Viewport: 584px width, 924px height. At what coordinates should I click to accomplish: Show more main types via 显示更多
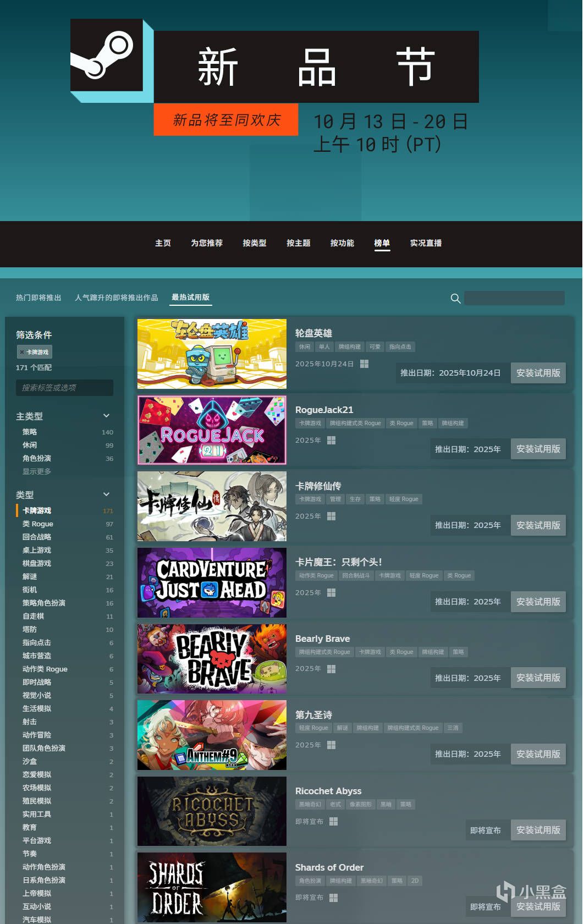coord(37,471)
